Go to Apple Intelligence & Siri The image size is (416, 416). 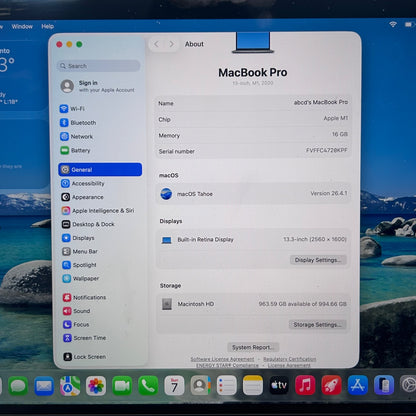(x=98, y=211)
